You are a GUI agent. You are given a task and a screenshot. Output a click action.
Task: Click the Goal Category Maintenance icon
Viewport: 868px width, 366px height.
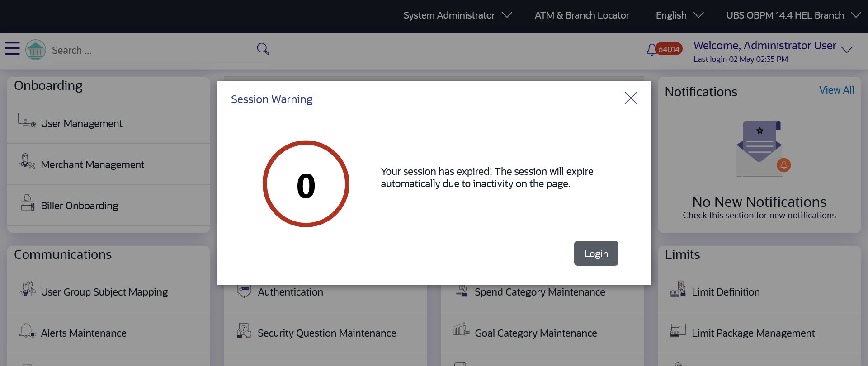tap(461, 329)
